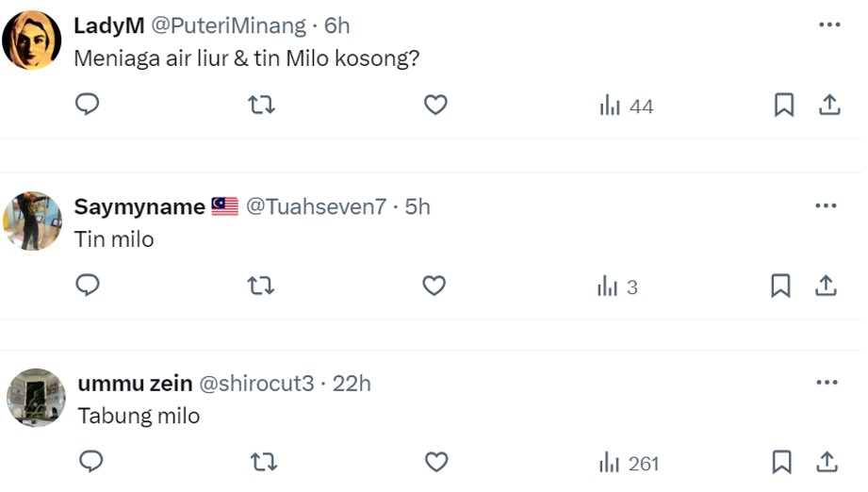Screen dimensions: 868x492
Task: Reply to Saymyname's "Tin milo" tweet
Action: point(87,286)
